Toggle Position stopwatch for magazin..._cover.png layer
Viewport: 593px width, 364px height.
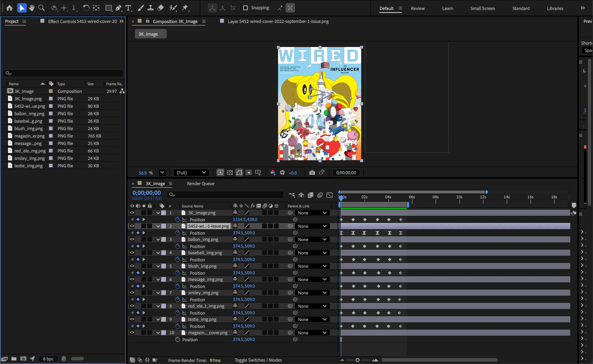coord(178,340)
